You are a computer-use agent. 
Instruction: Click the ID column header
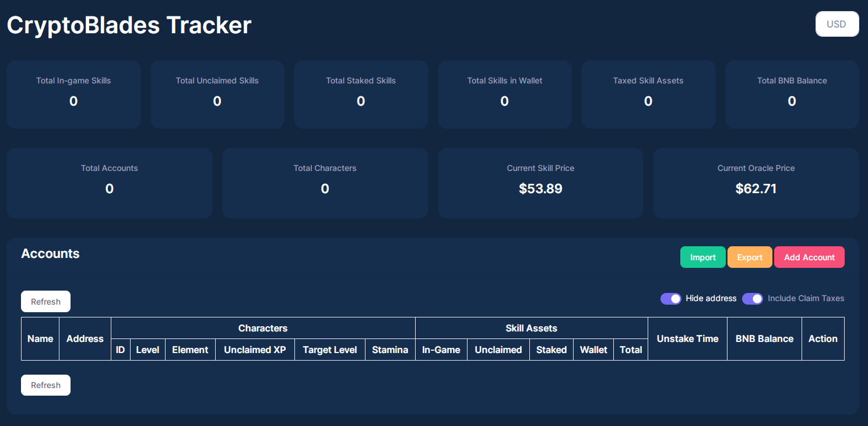121,350
